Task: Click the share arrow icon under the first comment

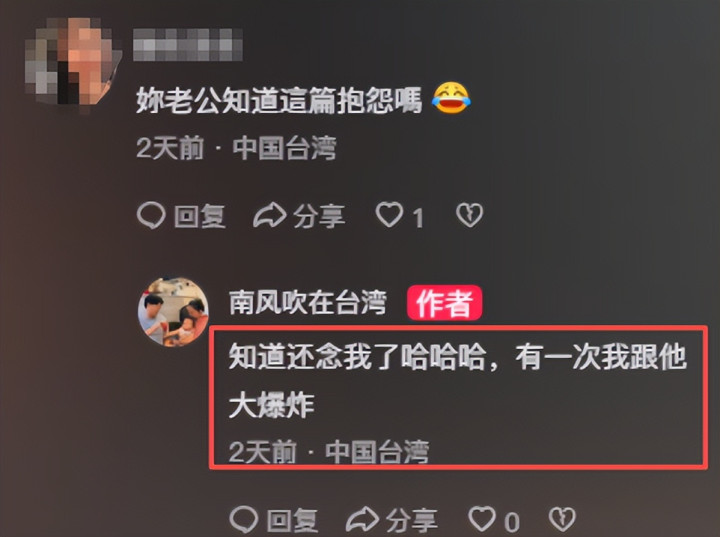Action: click(270, 215)
